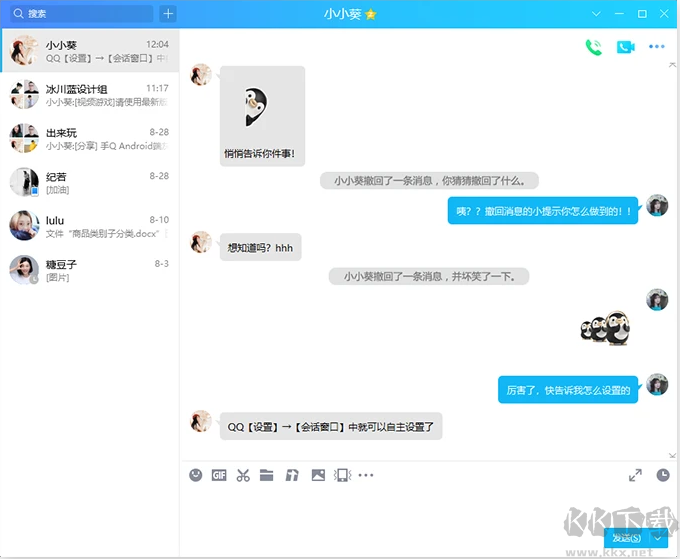This screenshot has width=680, height=559.
Task: Expand the message input area
Action: (635, 475)
